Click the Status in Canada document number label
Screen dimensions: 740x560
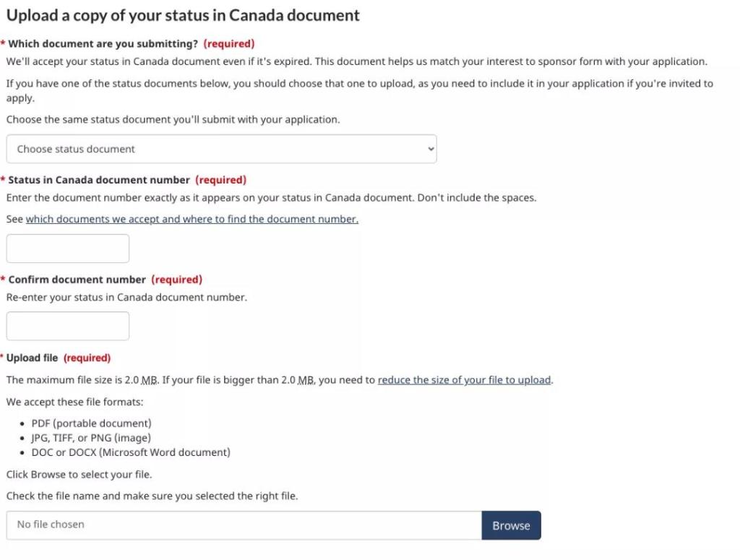99,180
